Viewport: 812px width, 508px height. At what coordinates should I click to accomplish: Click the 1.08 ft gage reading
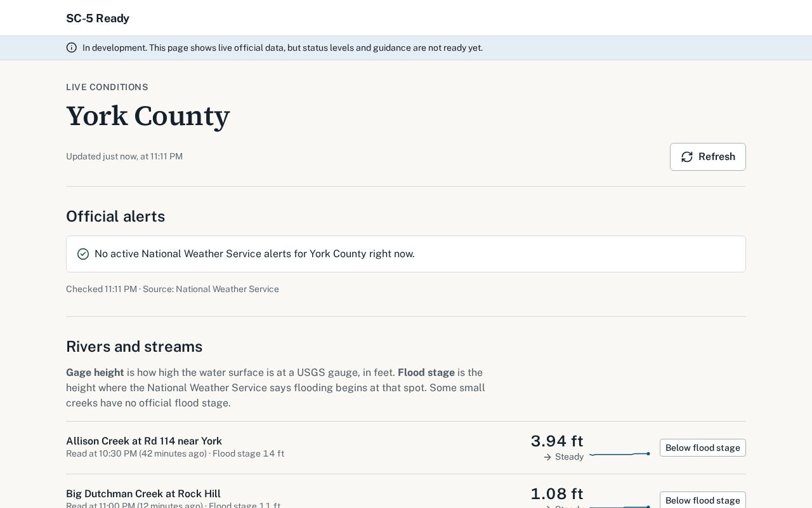(557, 493)
